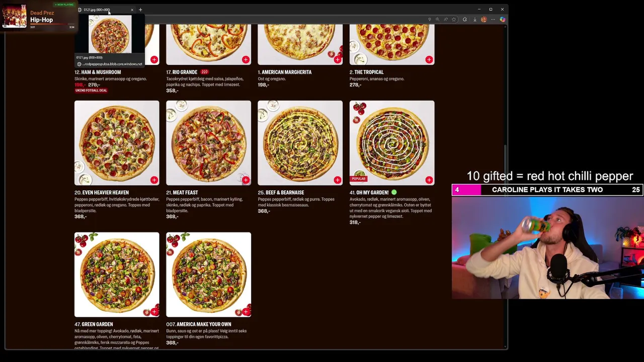Add page to favorites with star icon

(x=453, y=20)
